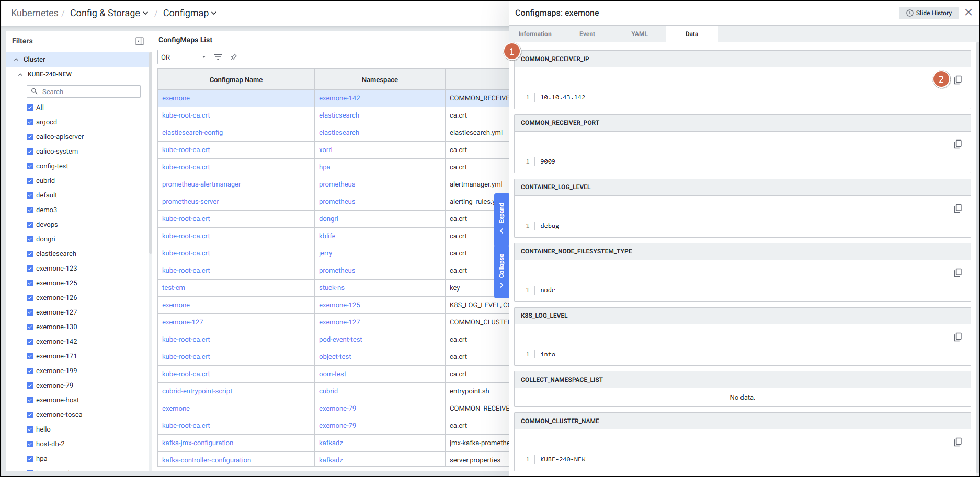Open the Slide History button
This screenshot has height=477, width=980.
tap(928, 13)
